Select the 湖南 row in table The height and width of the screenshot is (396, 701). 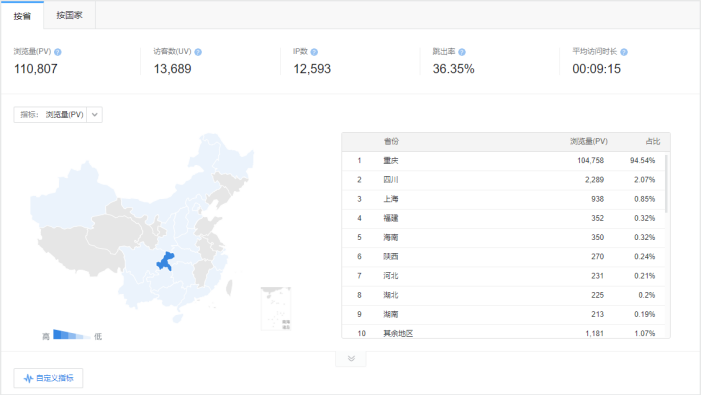pyautogui.click(x=504, y=315)
